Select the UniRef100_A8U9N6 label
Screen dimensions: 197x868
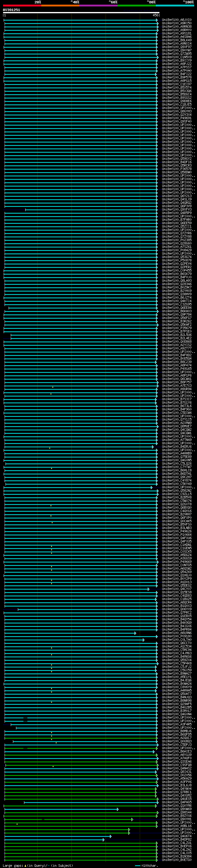(177, 633)
